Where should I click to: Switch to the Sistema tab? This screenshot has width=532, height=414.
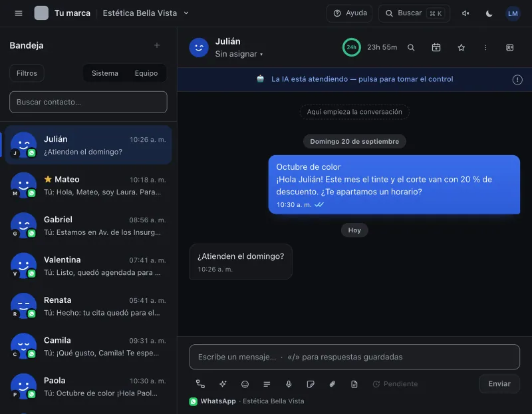pos(105,73)
